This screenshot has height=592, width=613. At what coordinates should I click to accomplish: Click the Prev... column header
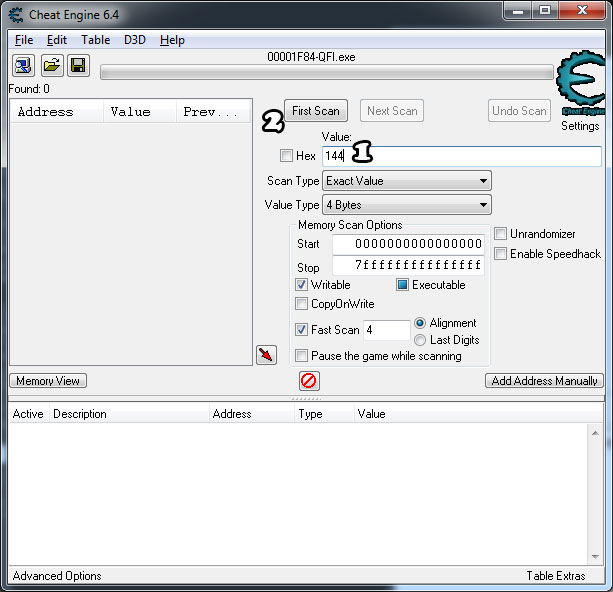213,112
